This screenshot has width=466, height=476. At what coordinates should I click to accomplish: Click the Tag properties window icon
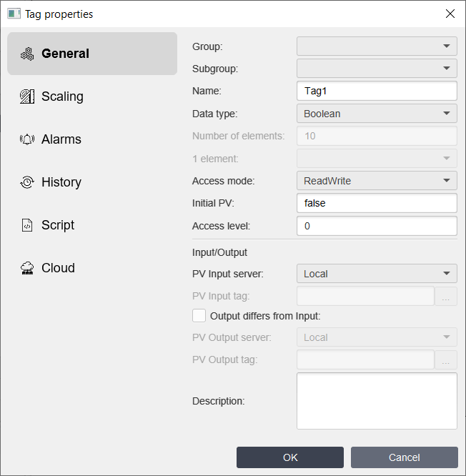click(x=14, y=14)
